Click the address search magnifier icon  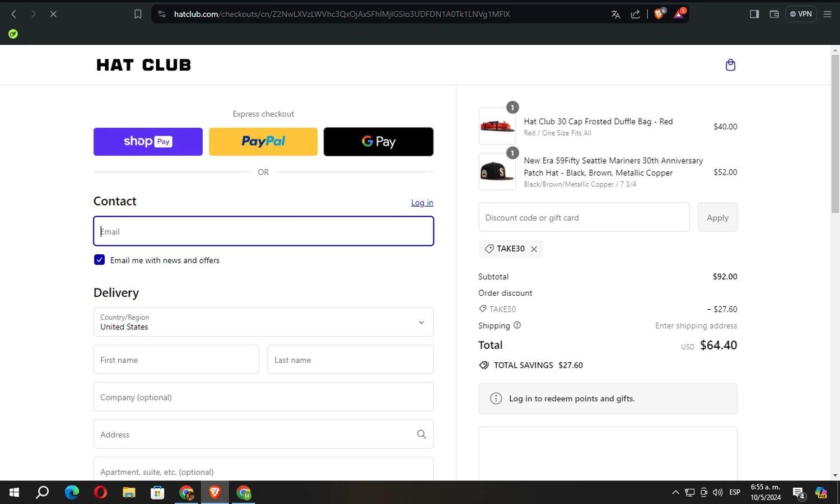pos(421,435)
